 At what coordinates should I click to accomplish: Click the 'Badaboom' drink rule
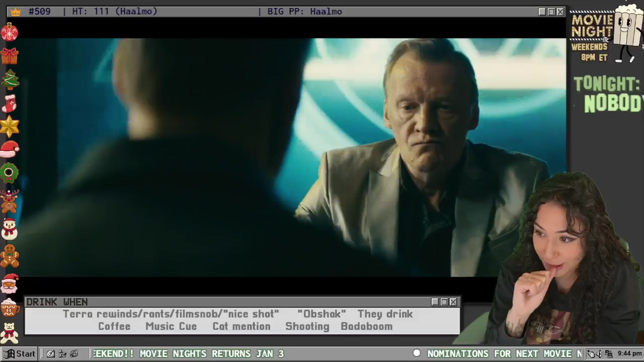[x=367, y=326]
